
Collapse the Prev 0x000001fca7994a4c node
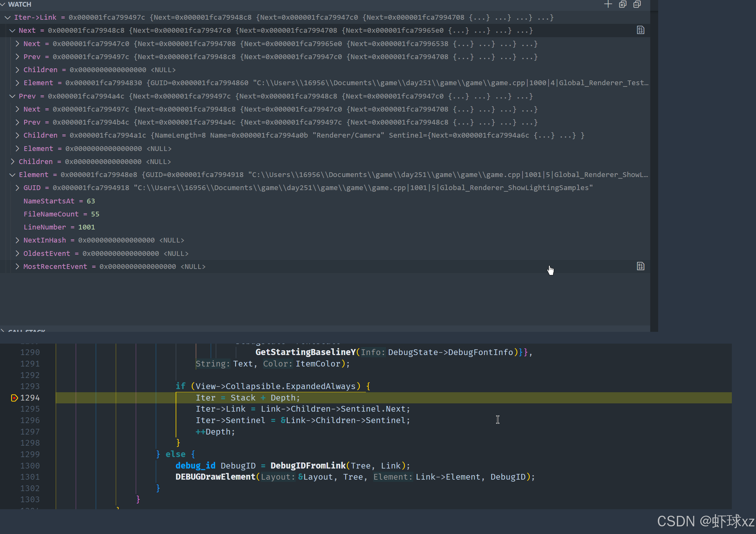coord(12,96)
